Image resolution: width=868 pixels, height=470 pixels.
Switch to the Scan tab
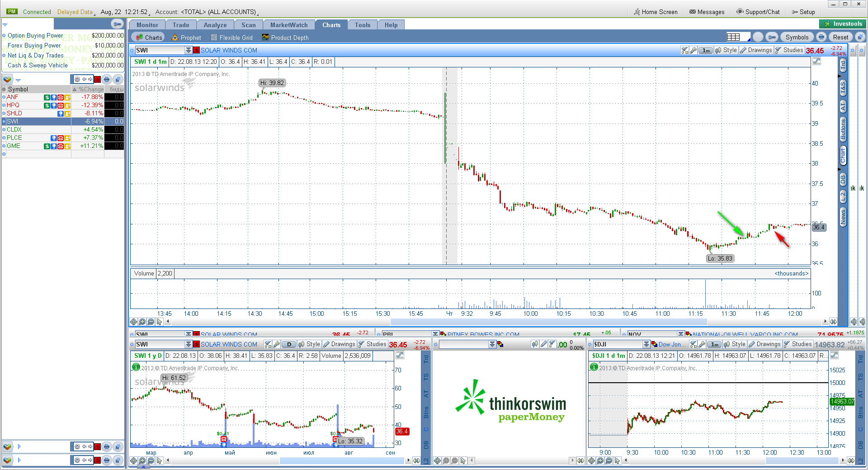point(249,25)
